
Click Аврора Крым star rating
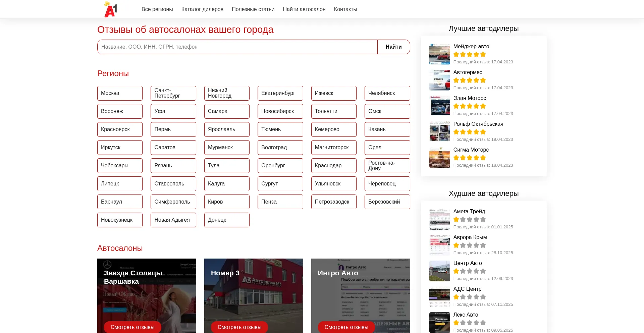click(469, 245)
